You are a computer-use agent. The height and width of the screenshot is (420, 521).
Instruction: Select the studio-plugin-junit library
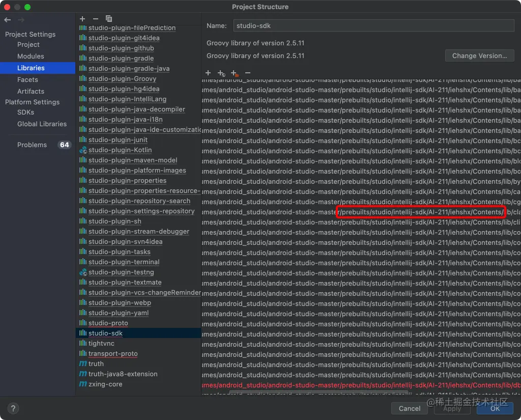(118, 139)
